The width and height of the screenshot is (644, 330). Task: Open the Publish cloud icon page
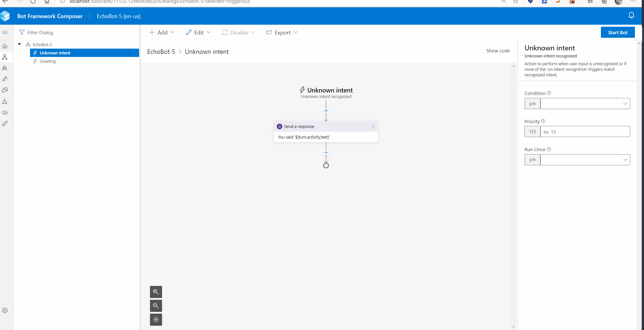tap(5, 113)
